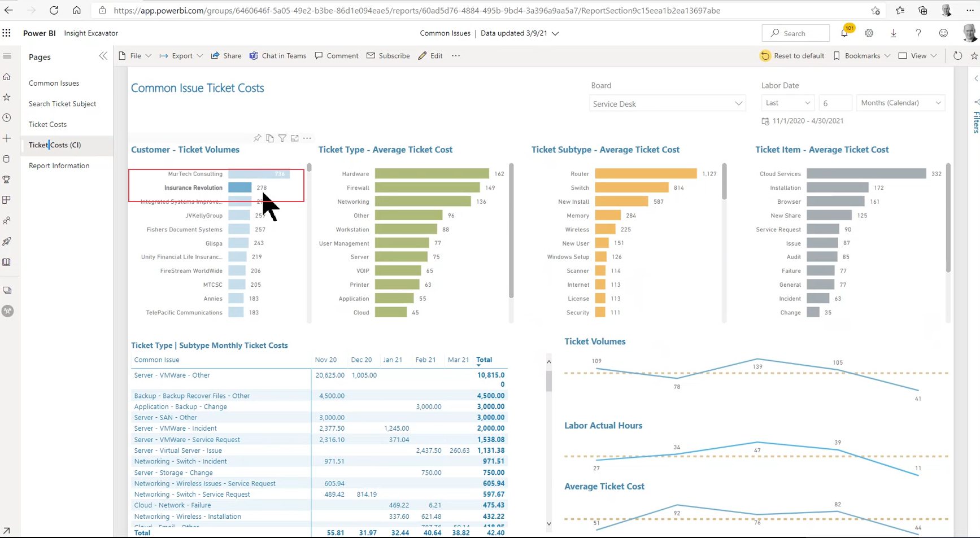Screen dimensions: 980x538
Task: Click the browser refresh icon
Action: coord(54,10)
